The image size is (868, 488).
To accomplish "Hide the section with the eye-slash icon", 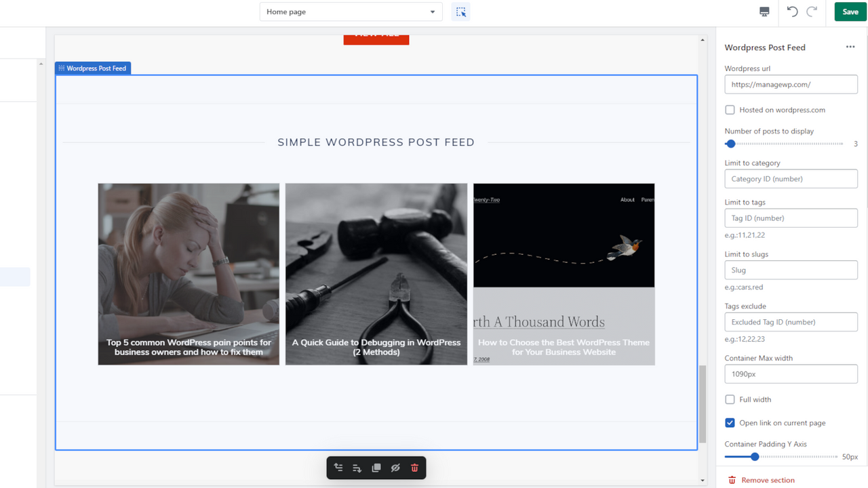I will tap(395, 467).
